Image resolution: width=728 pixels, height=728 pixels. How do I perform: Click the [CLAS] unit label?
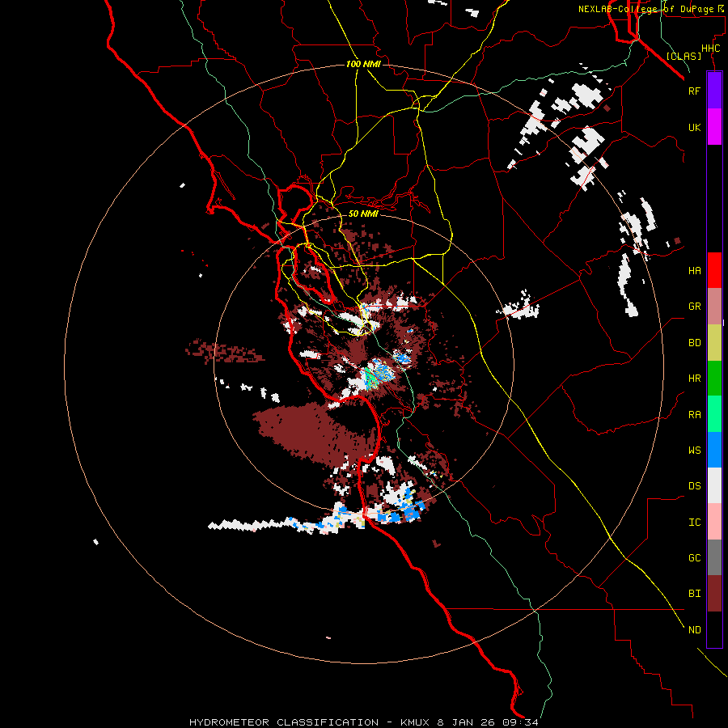(684, 56)
